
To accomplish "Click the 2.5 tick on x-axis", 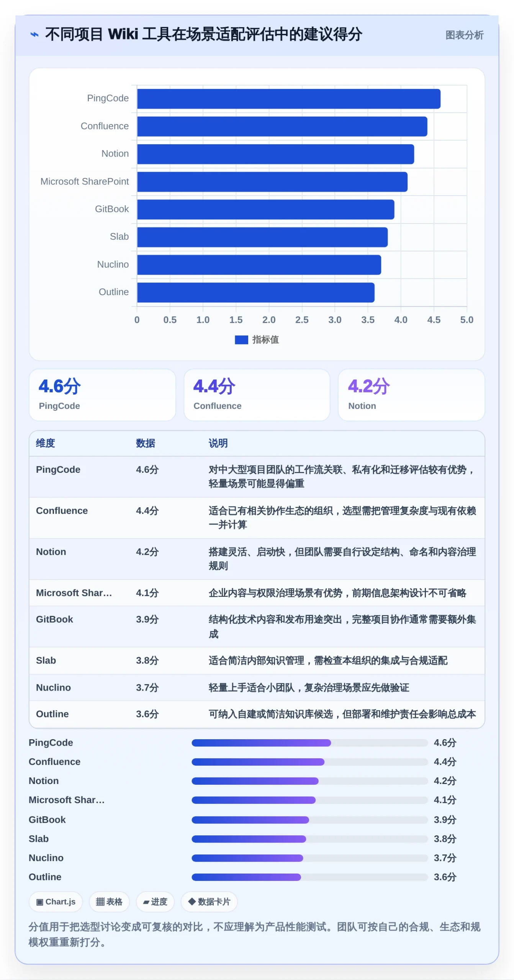I will (302, 320).
